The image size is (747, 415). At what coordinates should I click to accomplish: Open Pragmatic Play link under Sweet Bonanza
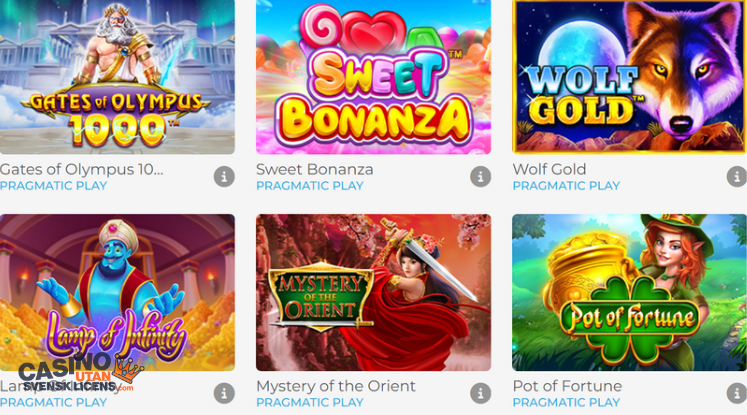310,186
